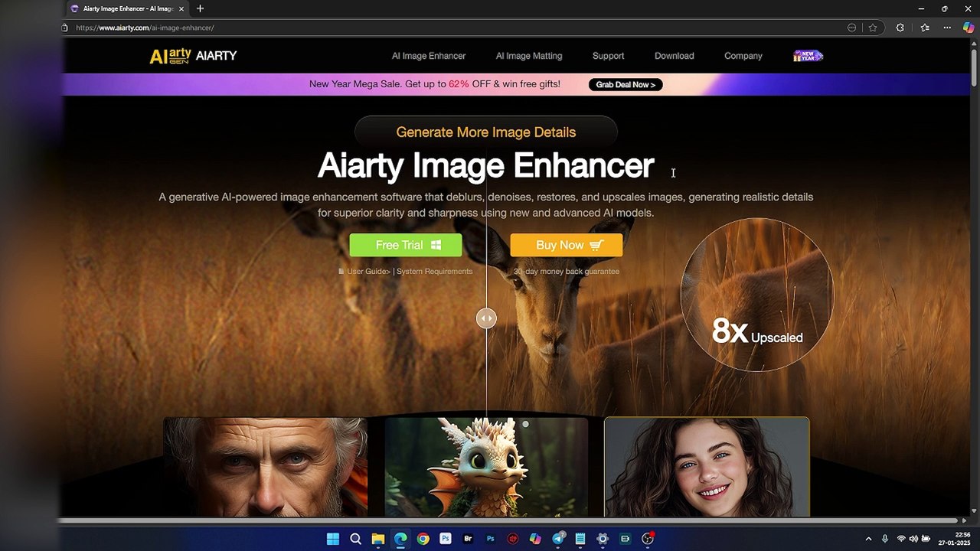Open the User Guide link
The height and width of the screenshot is (551, 980).
[368, 271]
